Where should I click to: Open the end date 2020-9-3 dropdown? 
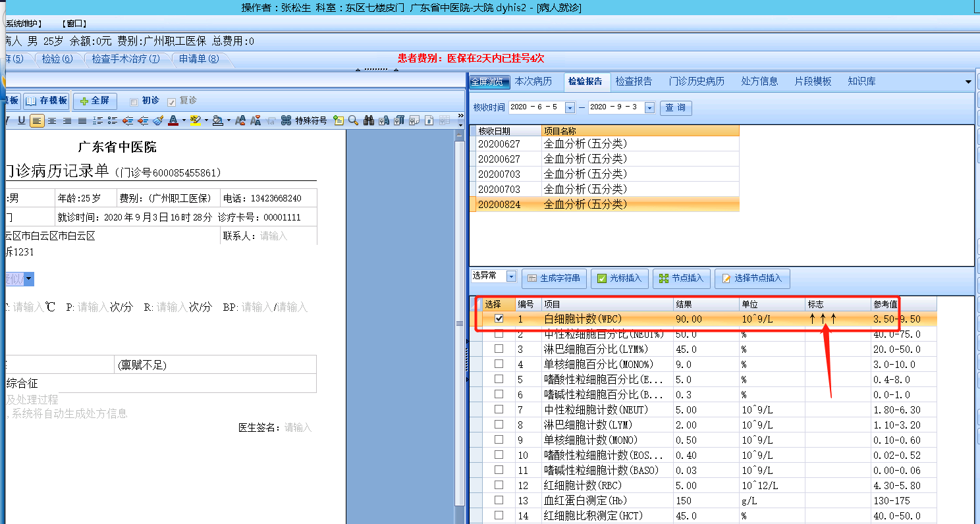coord(649,107)
